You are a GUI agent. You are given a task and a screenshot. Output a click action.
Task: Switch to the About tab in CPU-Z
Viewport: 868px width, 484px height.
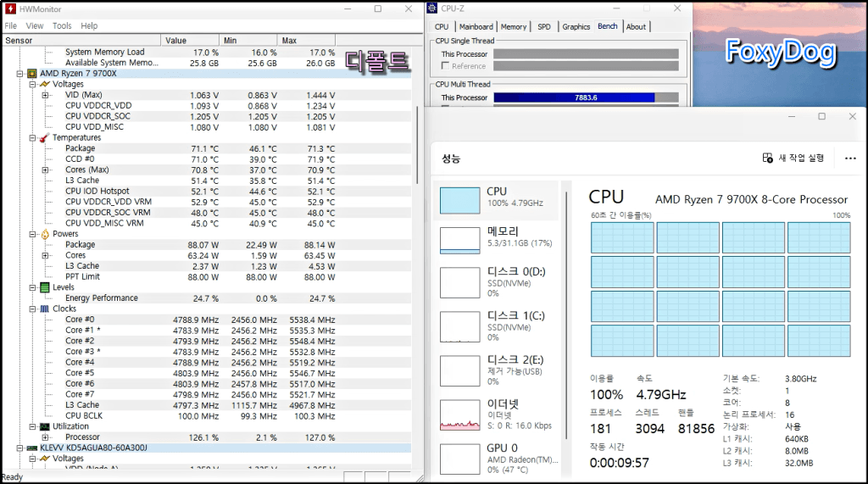pos(636,26)
